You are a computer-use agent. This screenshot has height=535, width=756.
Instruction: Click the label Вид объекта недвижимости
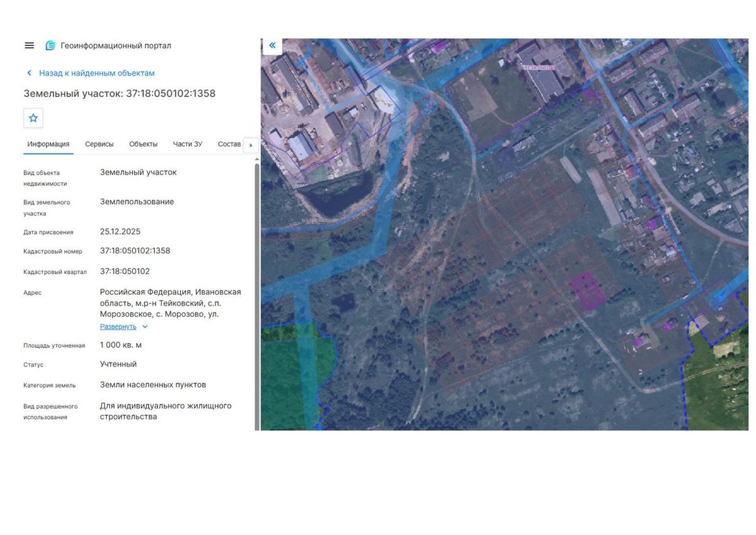(45, 178)
